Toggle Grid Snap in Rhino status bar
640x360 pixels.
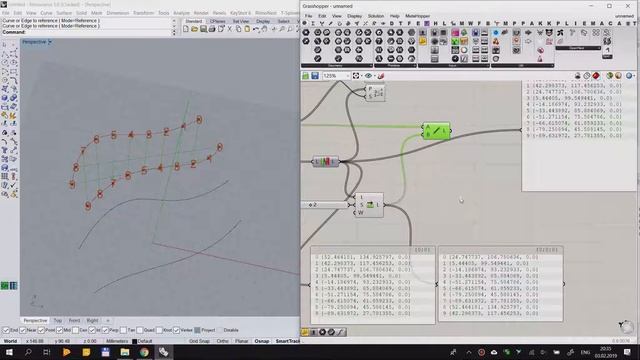pyautogui.click(x=199, y=341)
